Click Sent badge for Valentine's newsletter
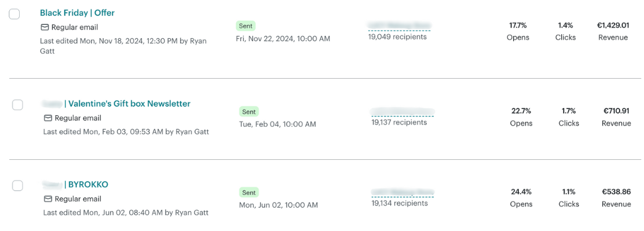 [249, 112]
